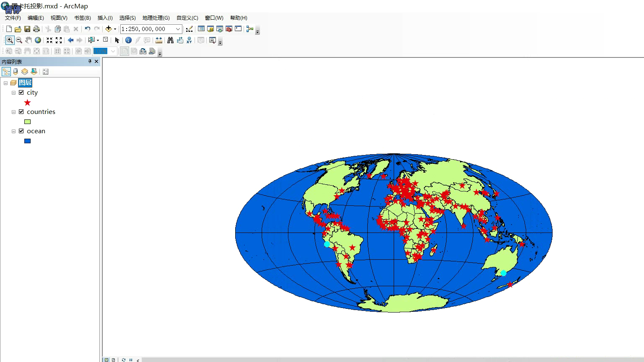Click the blue ocean color swatch
The image size is (644, 362).
28,141
